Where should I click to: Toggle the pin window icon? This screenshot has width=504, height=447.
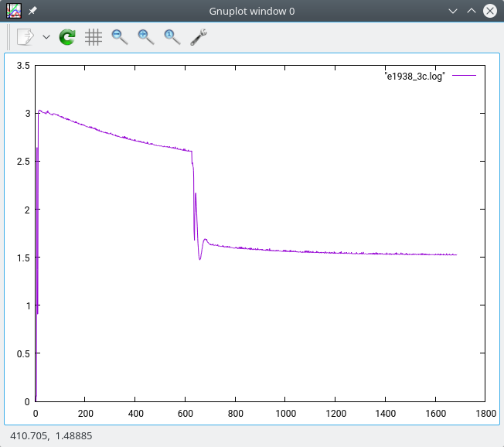[32, 11]
